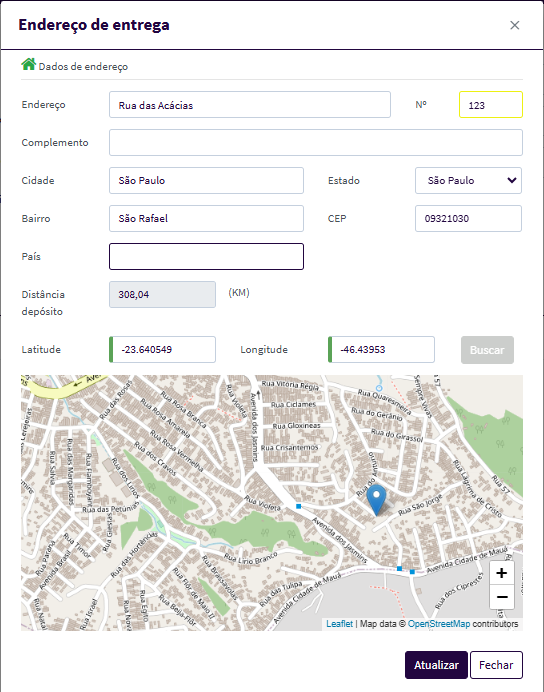Focus the Nº field containing 123
The width and height of the screenshot is (544, 692).
pyautogui.click(x=491, y=105)
